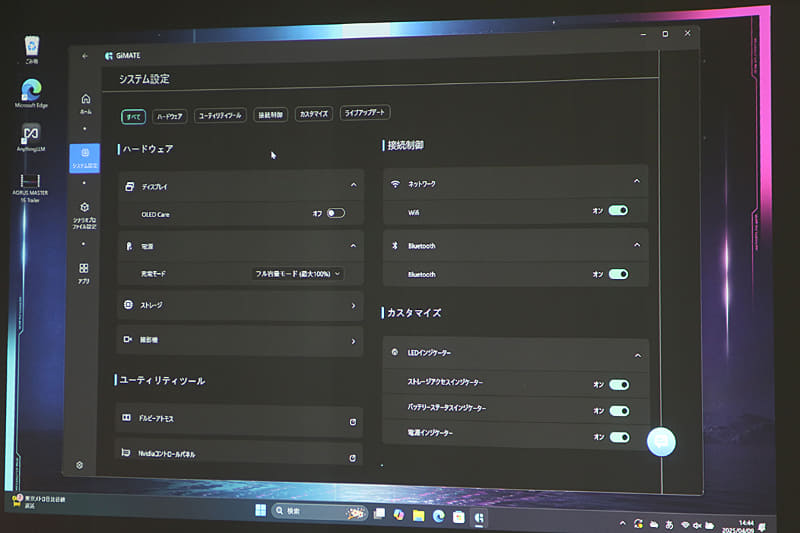Click the Windows Start button
This screenshot has width=800, height=533.
tap(261, 510)
